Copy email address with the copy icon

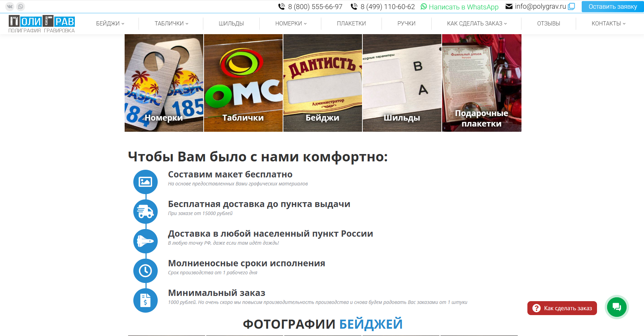click(571, 7)
